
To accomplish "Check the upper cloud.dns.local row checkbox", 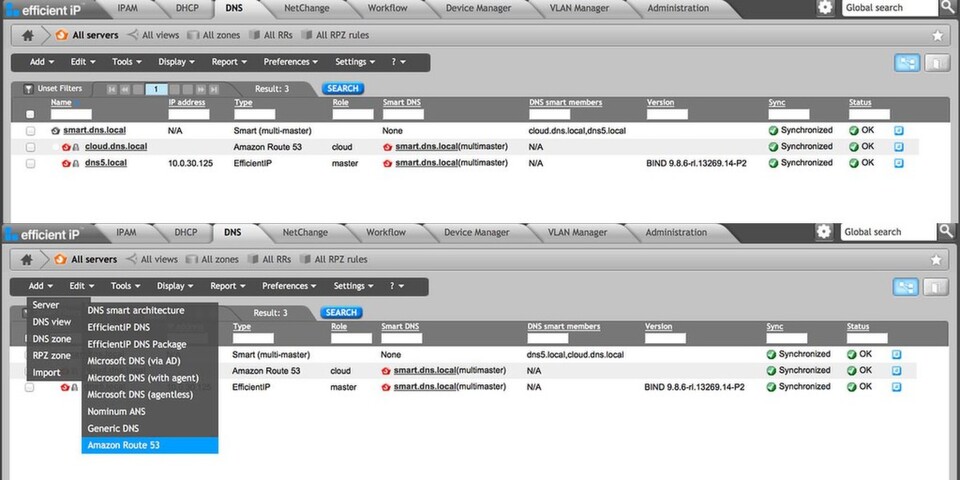I will [x=31, y=147].
